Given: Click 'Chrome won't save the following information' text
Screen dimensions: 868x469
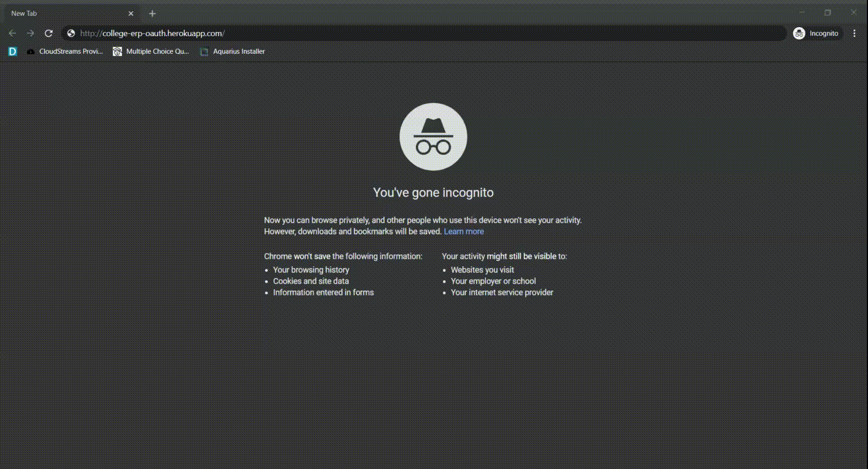Looking at the screenshot, I should point(343,257).
